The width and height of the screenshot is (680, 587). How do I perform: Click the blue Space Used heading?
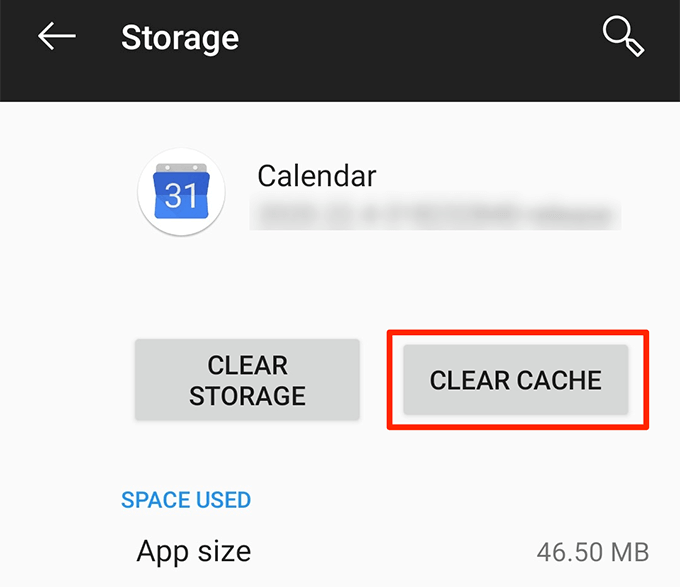[186, 500]
